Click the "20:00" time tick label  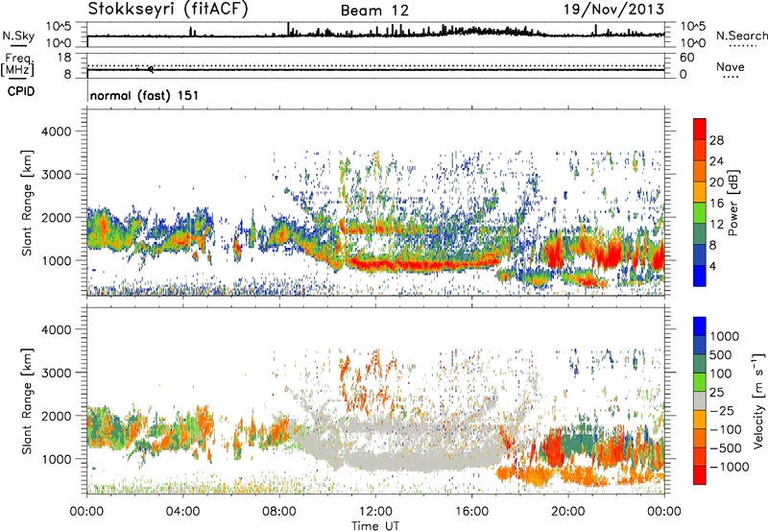click(567, 512)
